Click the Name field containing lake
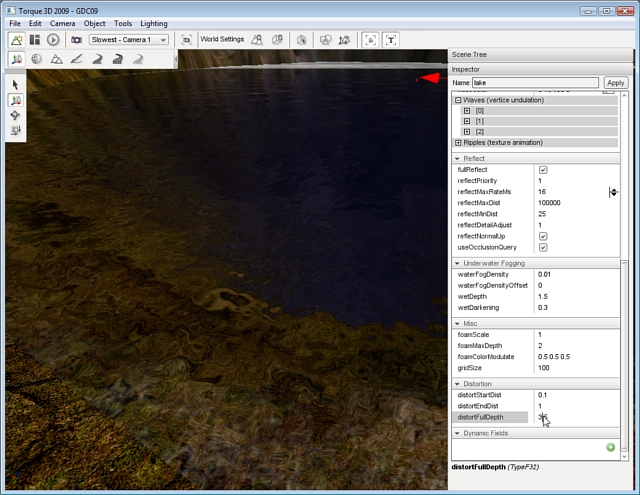640x495 pixels. click(x=534, y=83)
